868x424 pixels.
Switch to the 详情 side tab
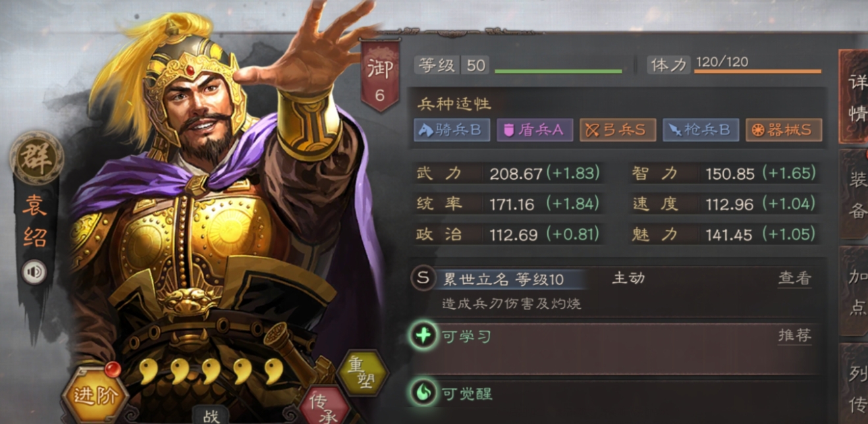pos(854,97)
